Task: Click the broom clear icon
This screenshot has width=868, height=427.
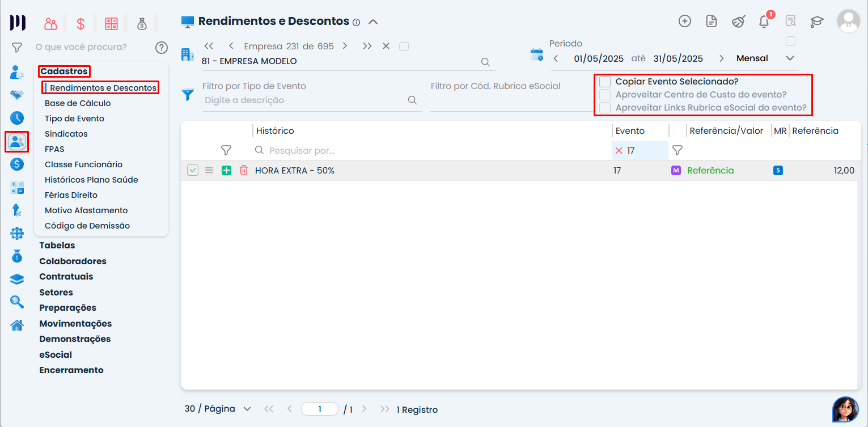Action: click(x=738, y=22)
